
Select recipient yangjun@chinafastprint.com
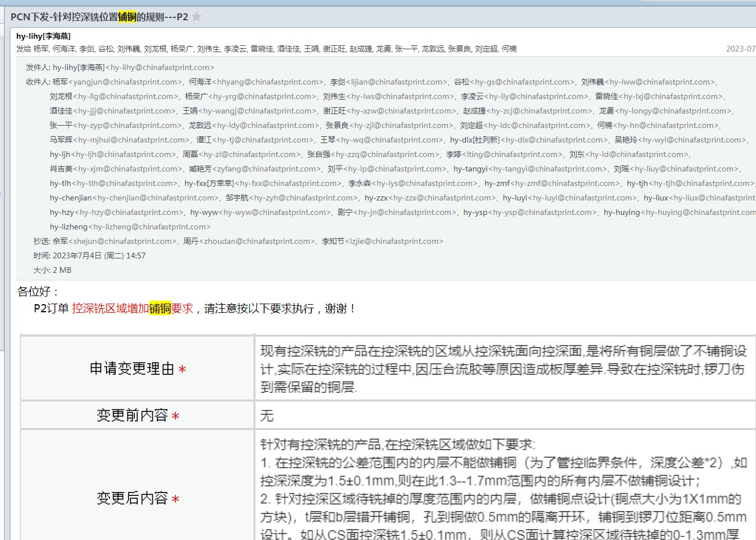126,82
